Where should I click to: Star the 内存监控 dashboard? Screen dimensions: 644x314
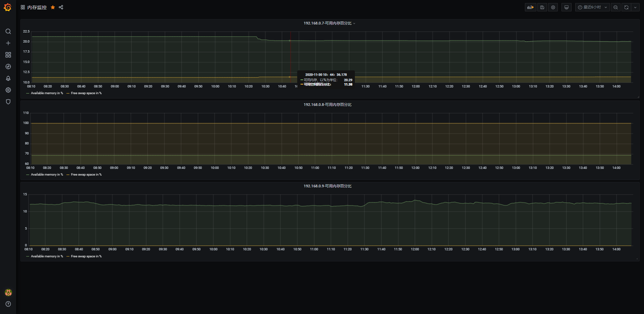[x=53, y=7]
